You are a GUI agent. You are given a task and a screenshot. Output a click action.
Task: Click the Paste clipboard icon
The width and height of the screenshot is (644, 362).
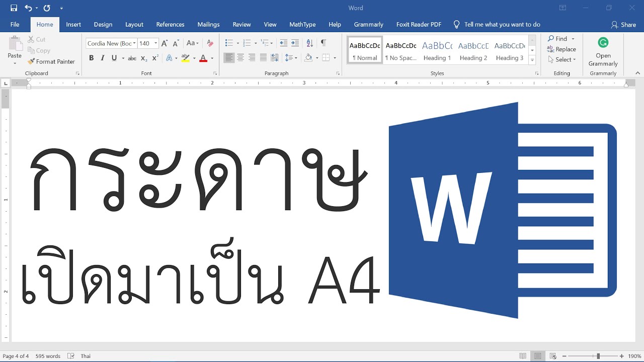[15, 43]
